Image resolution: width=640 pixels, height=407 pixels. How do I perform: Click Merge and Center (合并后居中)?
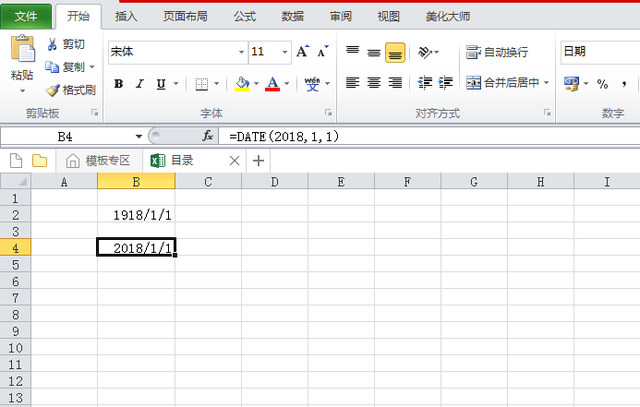click(502, 83)
